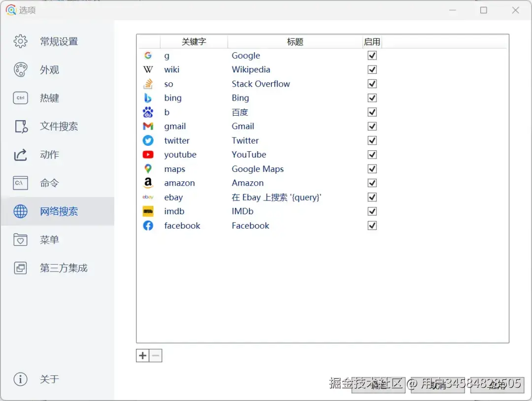Click the Amazon logo icon
Image resolution: width=532 pixels, height=401 pixels.
148,183
